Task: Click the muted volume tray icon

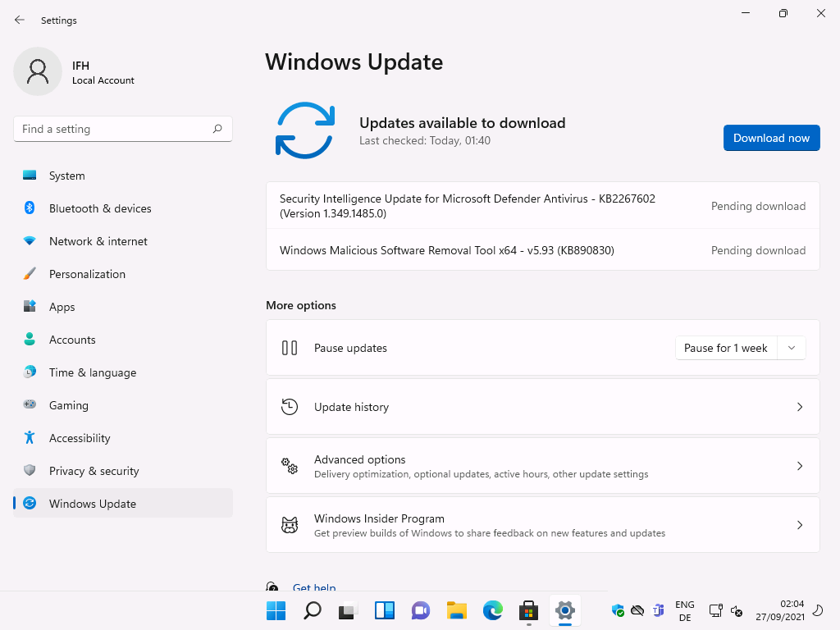Action: [737, 610]
